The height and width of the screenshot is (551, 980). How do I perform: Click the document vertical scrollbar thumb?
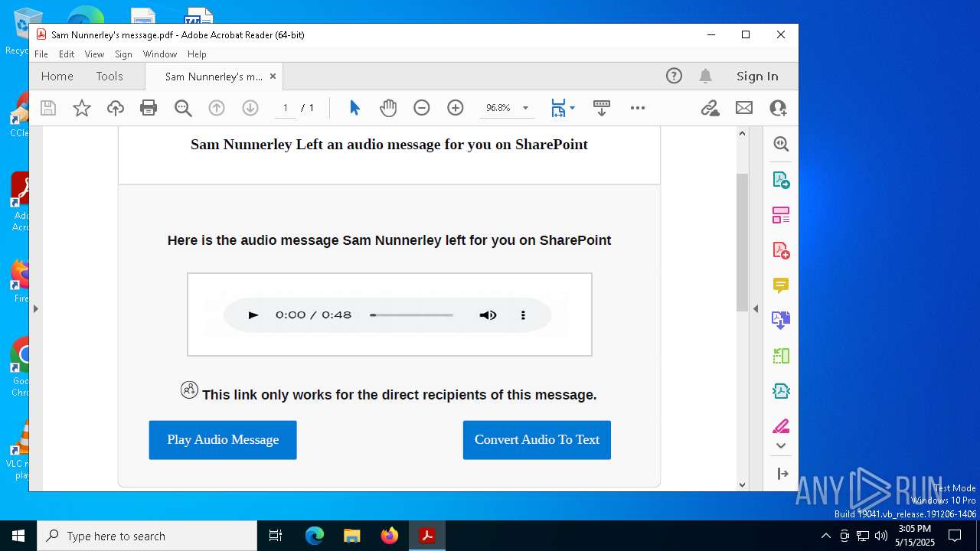coord(742,242)
